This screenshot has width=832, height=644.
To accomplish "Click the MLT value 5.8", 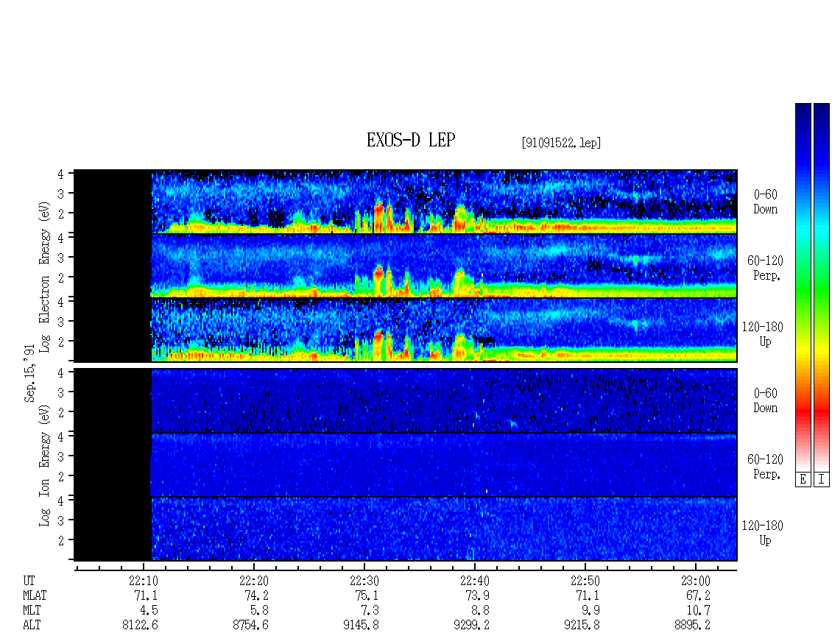I will tap(259, 611).
